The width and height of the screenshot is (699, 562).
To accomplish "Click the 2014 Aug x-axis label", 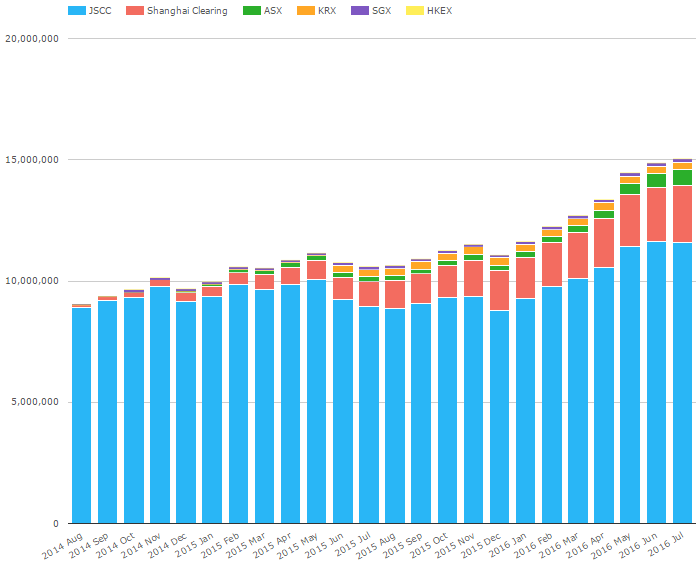I will pos(63,546).
